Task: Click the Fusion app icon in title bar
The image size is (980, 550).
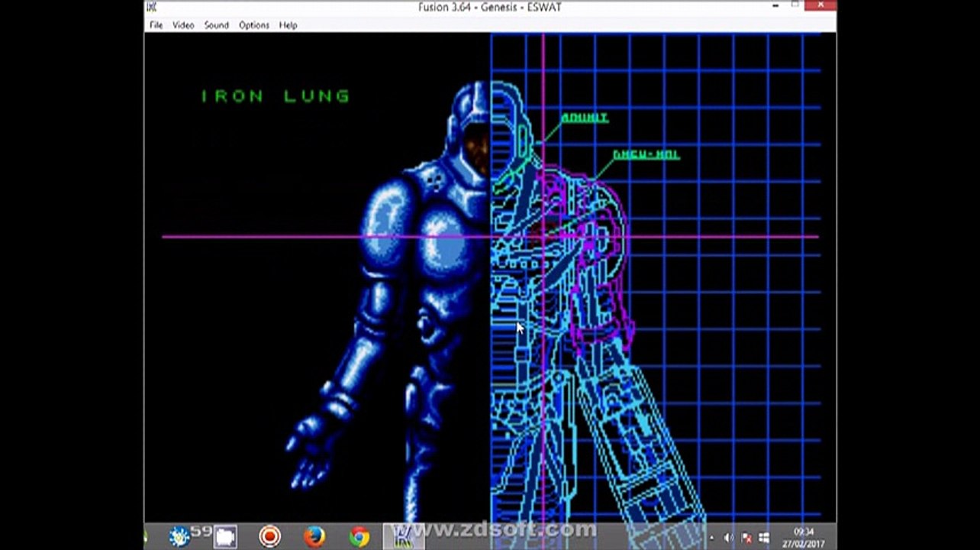Action: pyautogui.click(x=152, y=7)
